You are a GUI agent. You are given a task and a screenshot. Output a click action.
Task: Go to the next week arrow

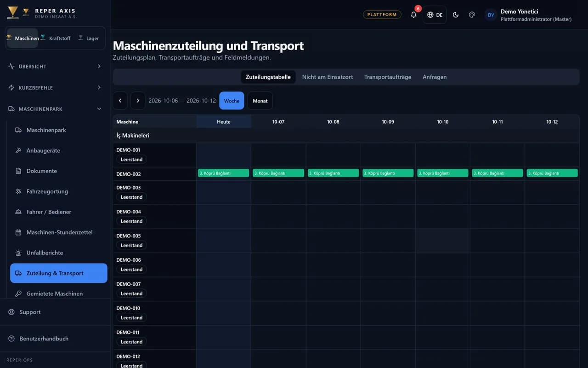point(138,101)
